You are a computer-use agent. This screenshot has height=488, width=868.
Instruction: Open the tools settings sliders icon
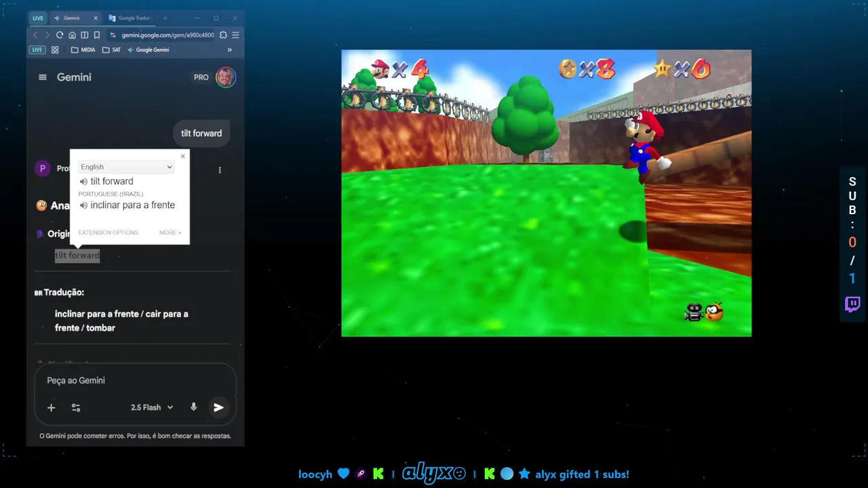76,407
